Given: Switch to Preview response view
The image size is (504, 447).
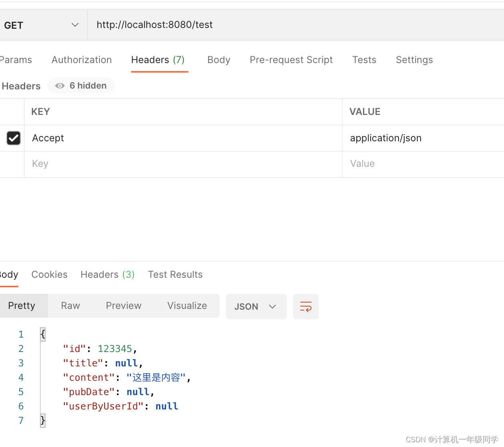Looking at the screenshot, I should point(124,306).
